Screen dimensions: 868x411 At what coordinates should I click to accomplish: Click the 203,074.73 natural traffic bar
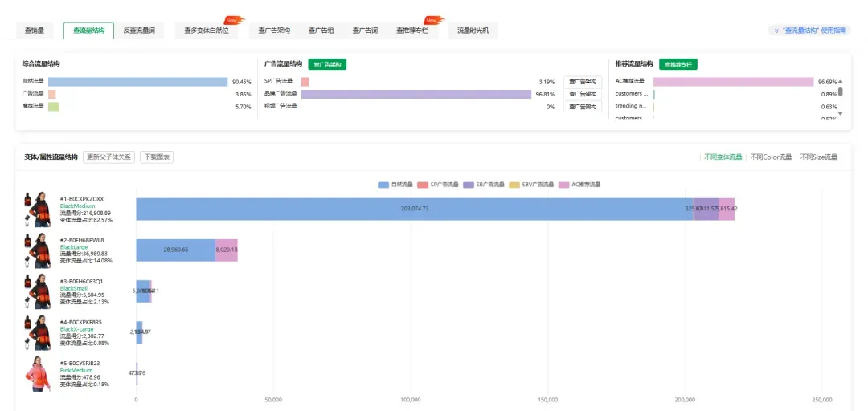tap(415, 209)
